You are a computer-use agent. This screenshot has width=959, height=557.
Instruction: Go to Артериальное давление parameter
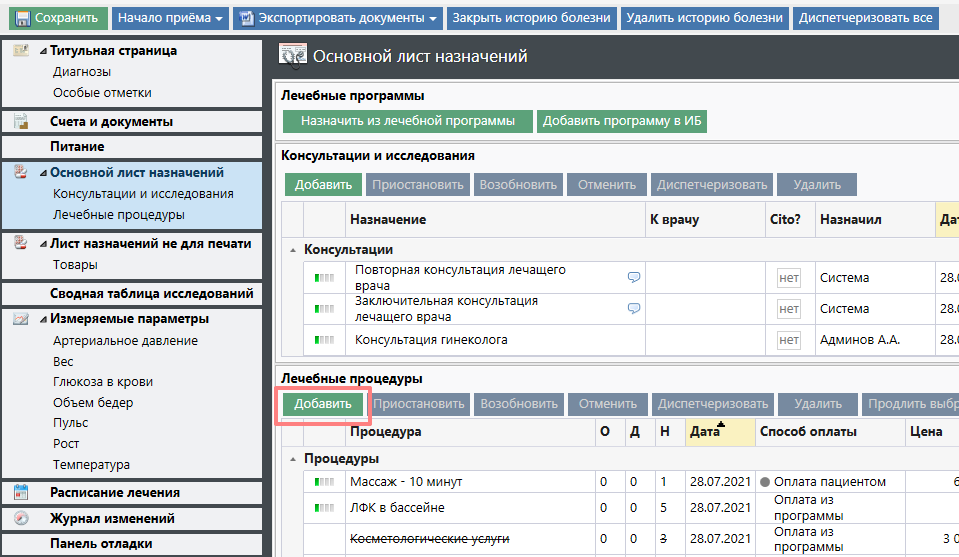coord(125,341)
